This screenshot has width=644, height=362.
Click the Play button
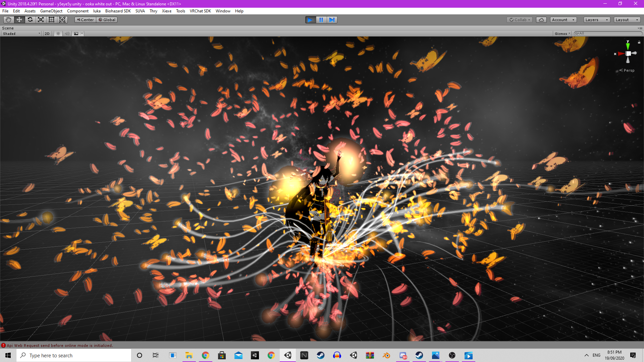pyautogui.click(x=310, y=20)
